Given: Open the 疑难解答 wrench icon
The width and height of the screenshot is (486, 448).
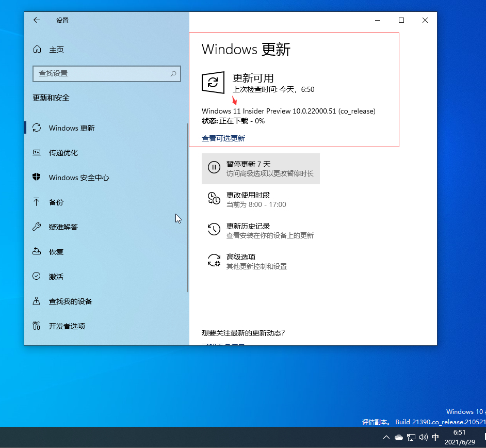Looking at the screenshot, I should [37, 227].
